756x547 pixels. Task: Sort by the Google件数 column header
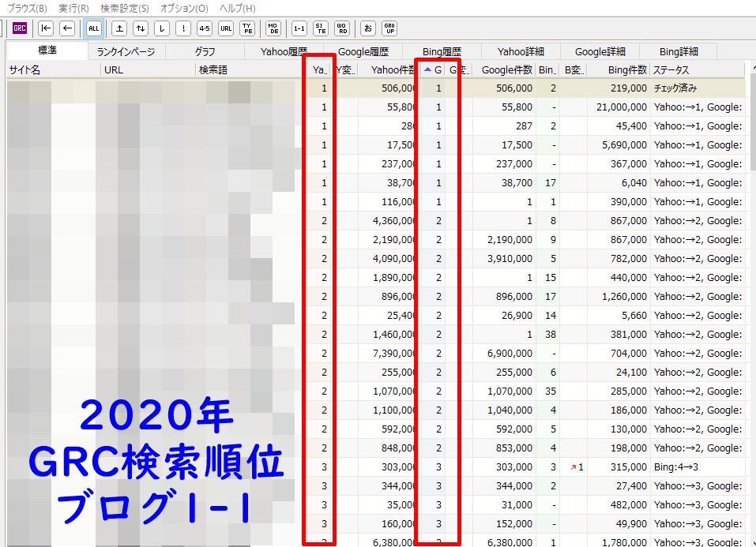(504, 70)
